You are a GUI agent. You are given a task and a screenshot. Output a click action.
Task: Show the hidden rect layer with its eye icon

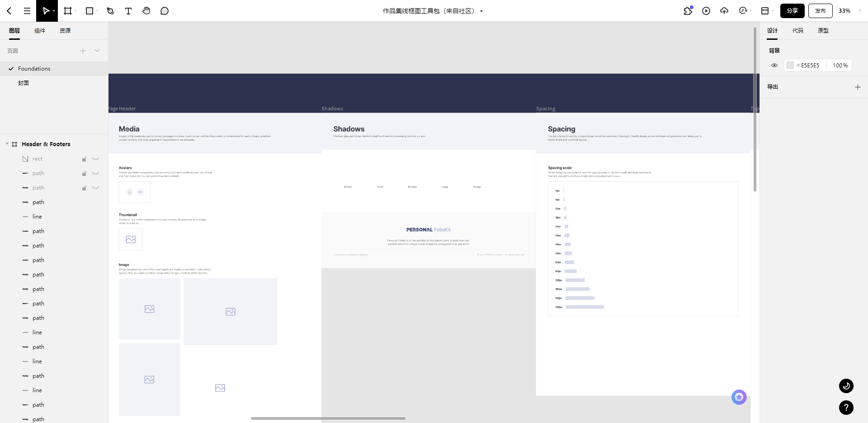[x=95, y=159]
